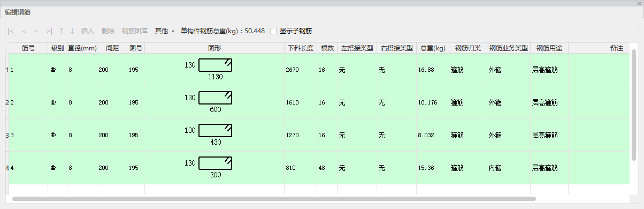This screenshot has height=209, width=644.
Task: Jump to last rebar record icon
Action: pos(49,31)
